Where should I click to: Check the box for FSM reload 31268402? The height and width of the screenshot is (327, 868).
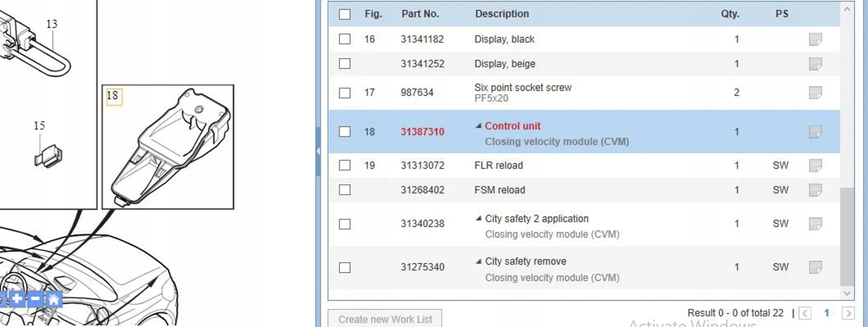pos(345,190)
